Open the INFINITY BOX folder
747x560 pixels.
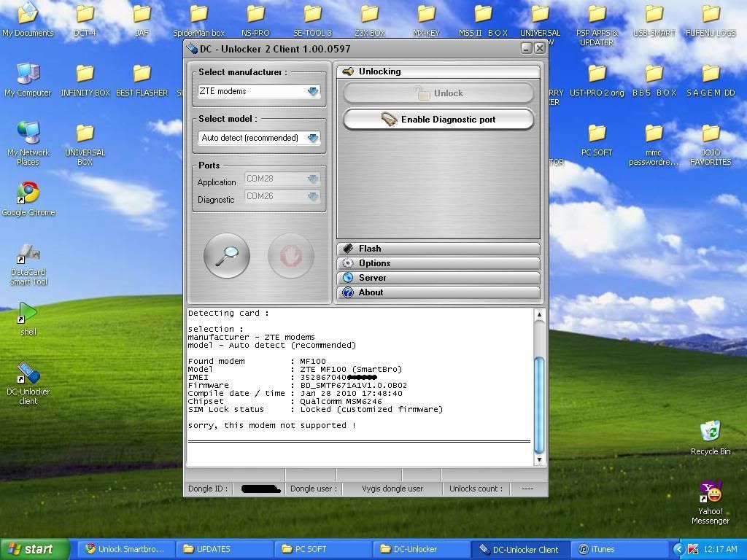[85, 79]
